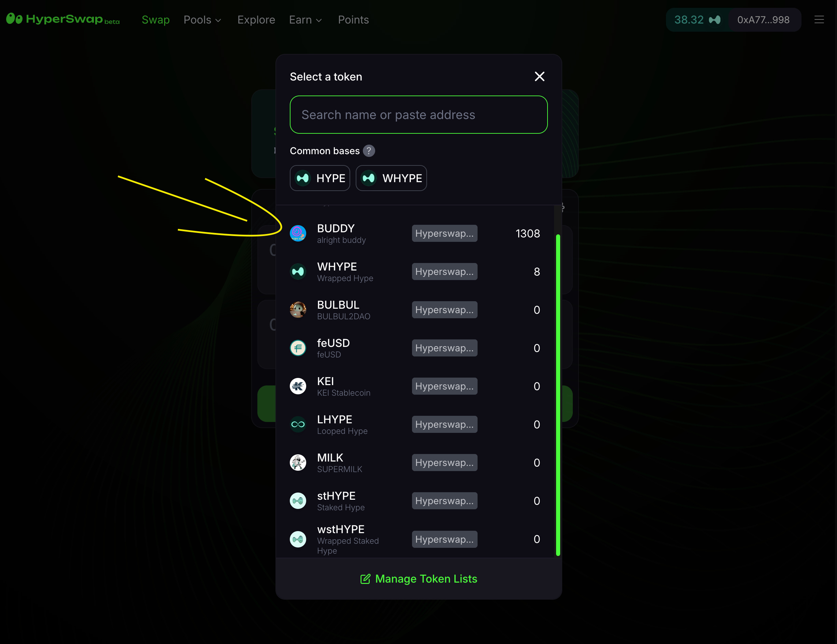This screenshot has width=837, height=644.
Task: Click Hyperswap... tag on WHYPE row
Action: 444,272
